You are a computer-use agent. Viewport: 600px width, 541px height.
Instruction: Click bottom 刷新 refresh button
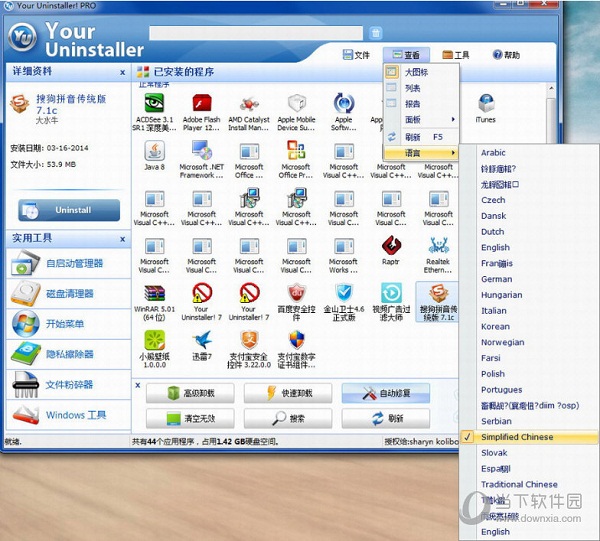tap(386, 419)
